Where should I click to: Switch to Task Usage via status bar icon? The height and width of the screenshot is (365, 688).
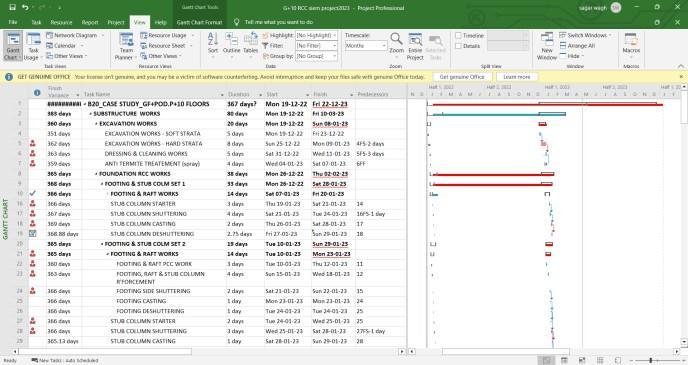(564, 361)
